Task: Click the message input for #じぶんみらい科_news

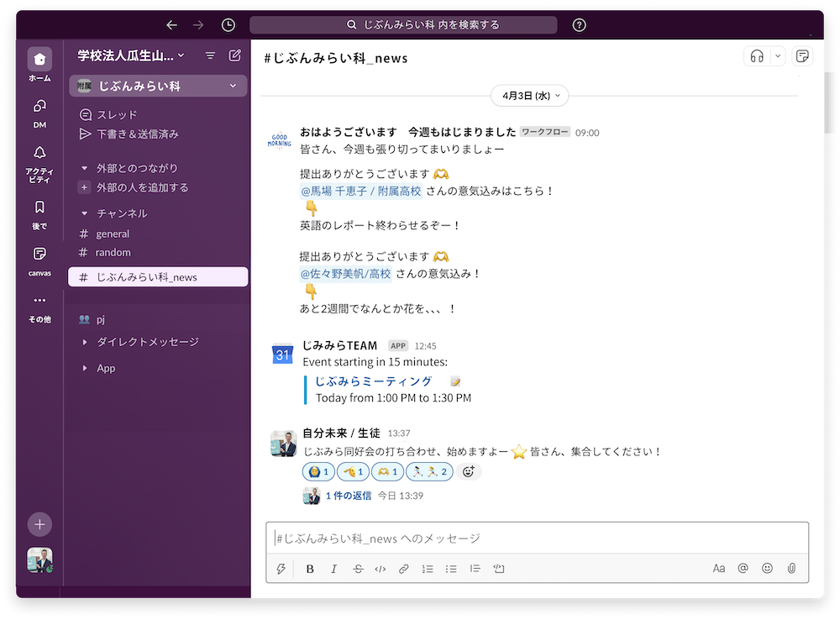Action: click(538, 539)
